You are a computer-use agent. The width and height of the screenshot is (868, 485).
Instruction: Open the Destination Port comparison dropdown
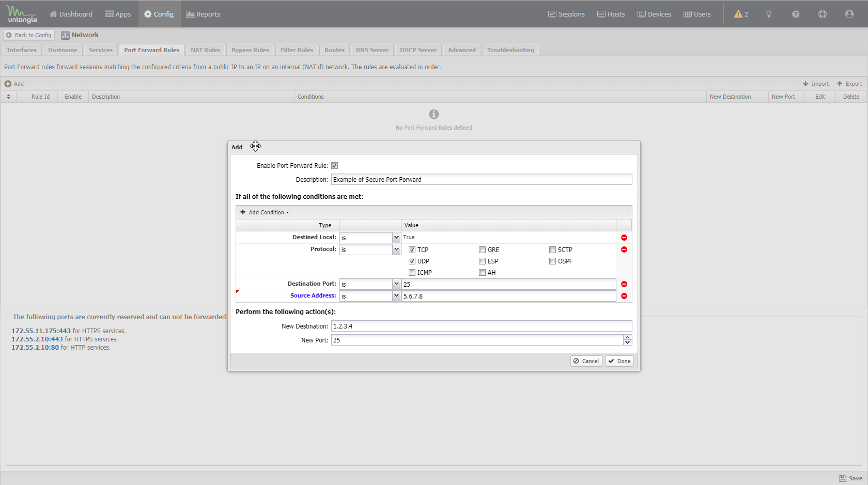coord(395,284)
